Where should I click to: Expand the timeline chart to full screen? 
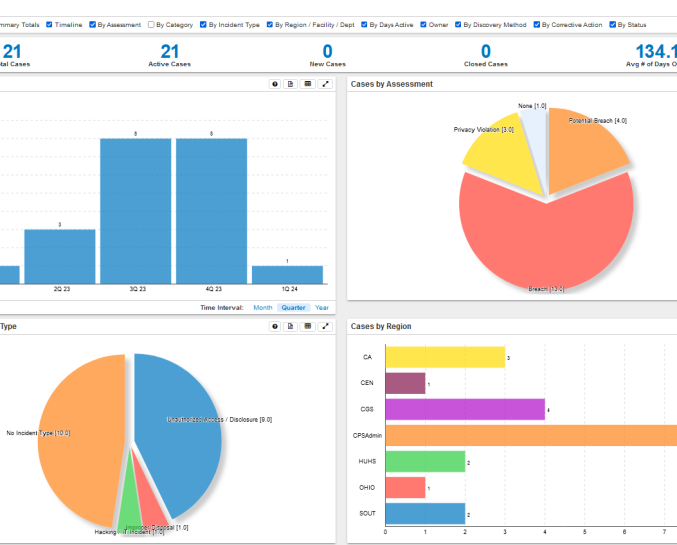325,85
